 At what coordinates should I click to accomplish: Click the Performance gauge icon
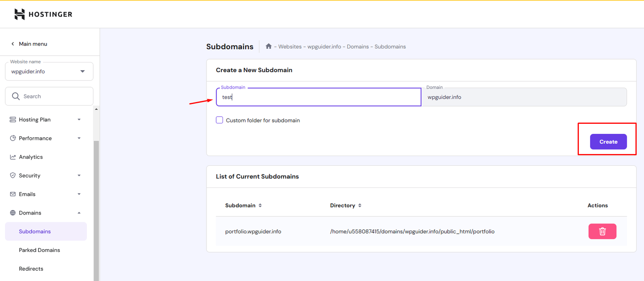pyautogui.click(x=13, y=138)
